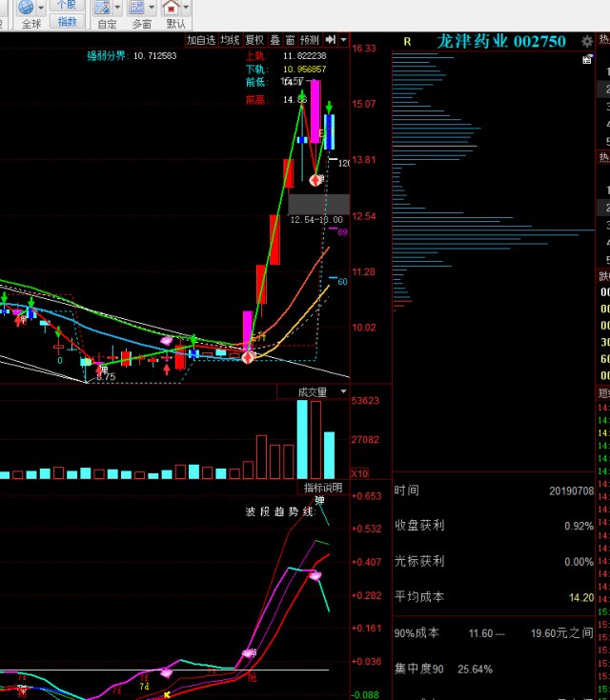
Task: Click the X10 volume scale control
Action: (x=360, y=473)
